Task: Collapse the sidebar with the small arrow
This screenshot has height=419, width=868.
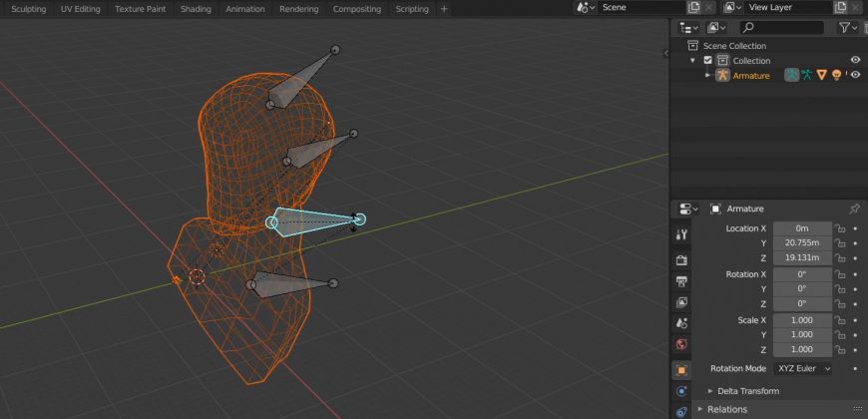Action: (665, 53)
